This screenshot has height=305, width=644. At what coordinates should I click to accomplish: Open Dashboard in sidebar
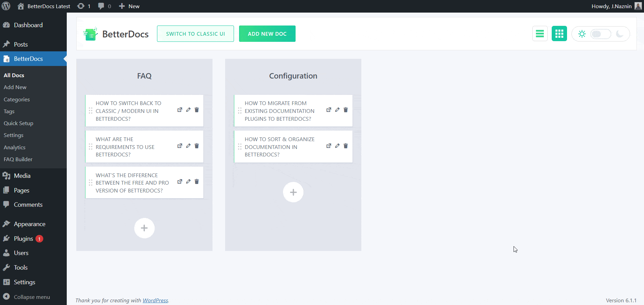click(x=33, y=25)
